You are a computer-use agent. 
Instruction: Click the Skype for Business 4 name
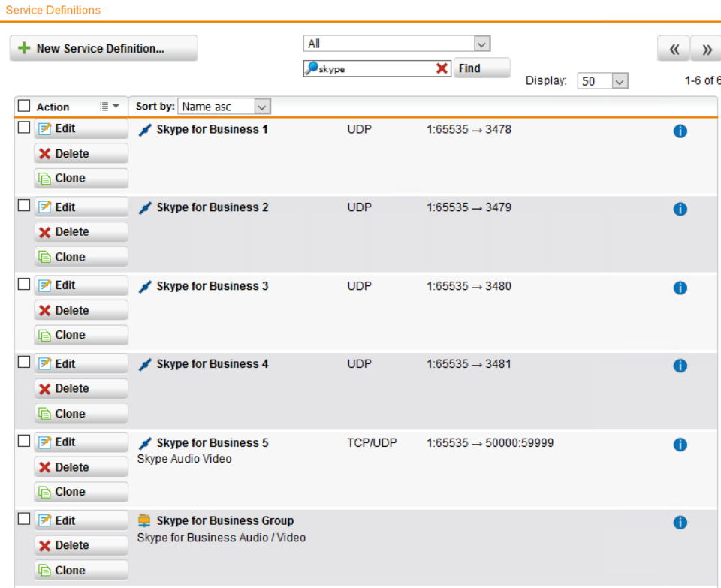coord(213,364)
